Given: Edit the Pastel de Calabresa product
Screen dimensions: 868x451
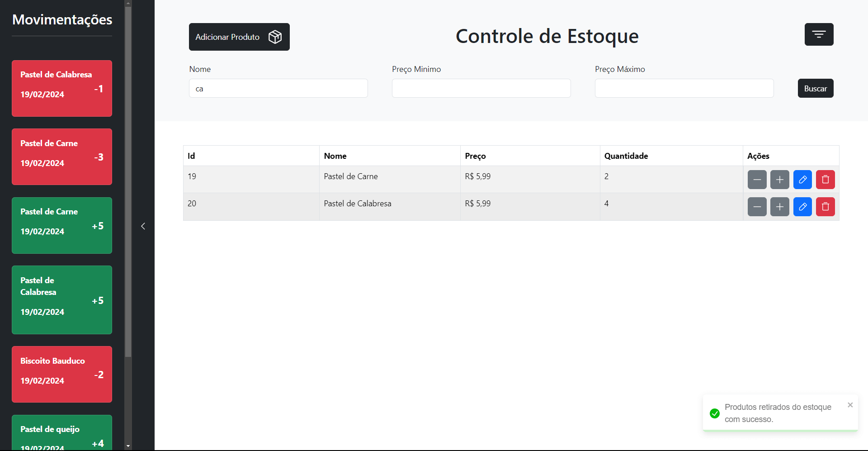Looking at the screenshot, I should pos(802,207).
